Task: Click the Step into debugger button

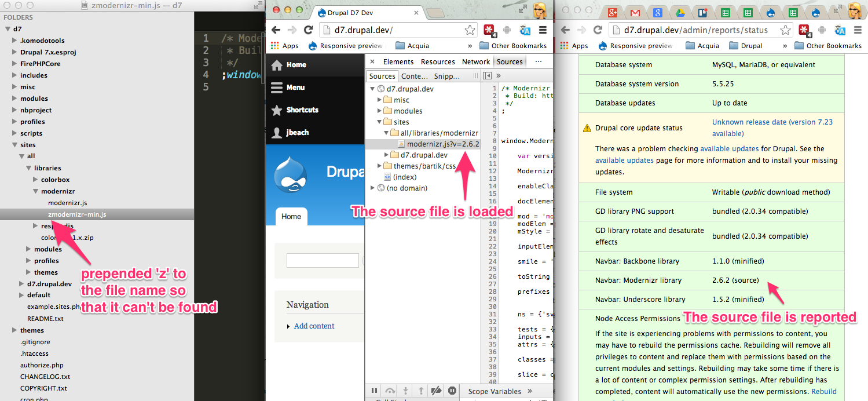Action: pos(406,391)
